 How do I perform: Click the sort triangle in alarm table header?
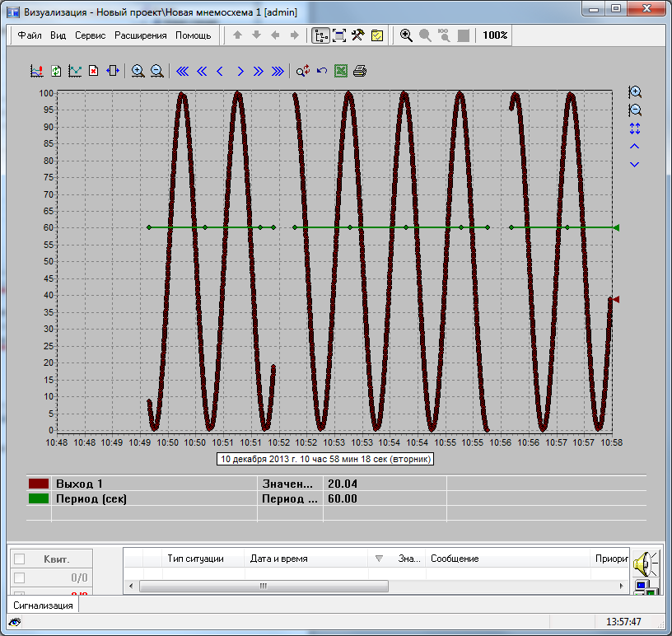379,559
